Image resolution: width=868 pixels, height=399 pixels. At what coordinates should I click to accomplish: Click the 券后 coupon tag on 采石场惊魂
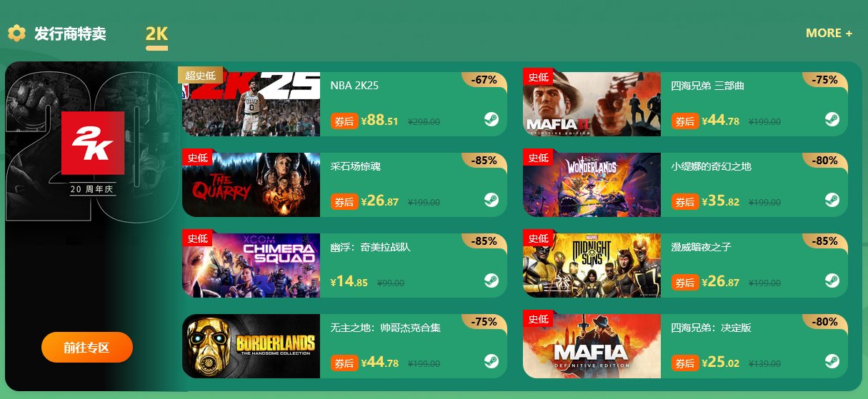[x=344, y=202]
